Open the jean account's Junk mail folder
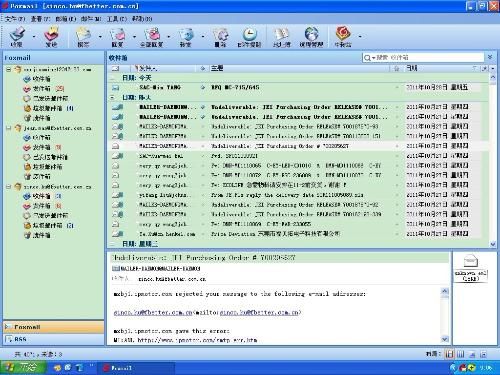 tap(43, 167)
